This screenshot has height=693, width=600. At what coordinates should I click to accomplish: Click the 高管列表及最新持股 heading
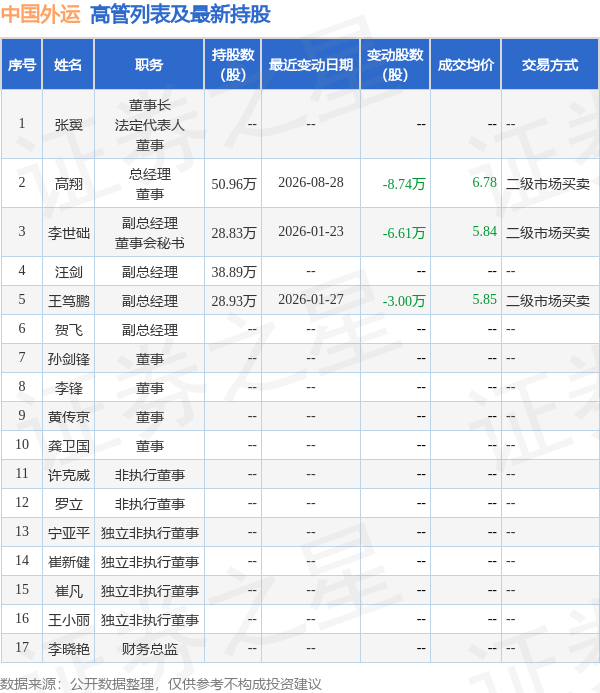coord(180,14)
